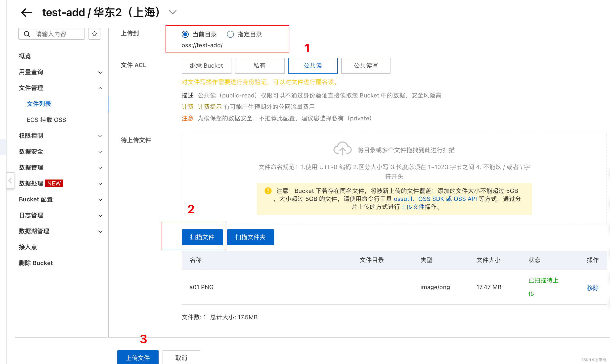
Task: Open ECS 挂载 OSS menu item
Action: pos(46,120)
